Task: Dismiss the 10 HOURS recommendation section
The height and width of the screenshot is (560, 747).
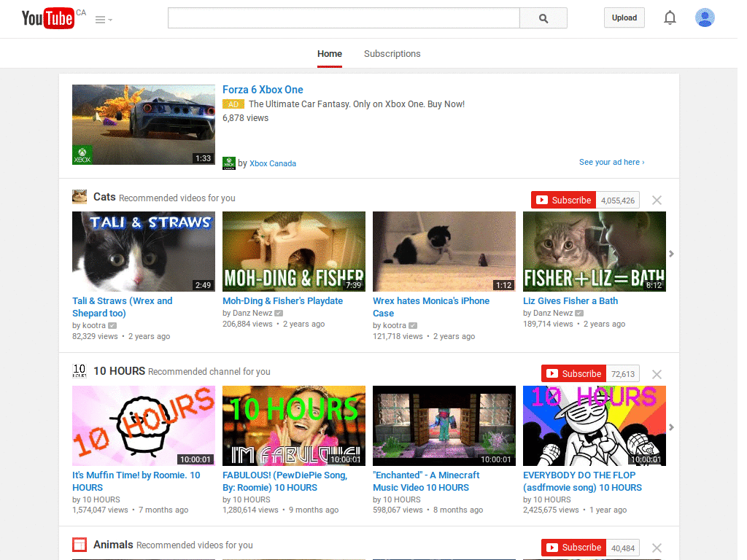Action: pos(657,374)
